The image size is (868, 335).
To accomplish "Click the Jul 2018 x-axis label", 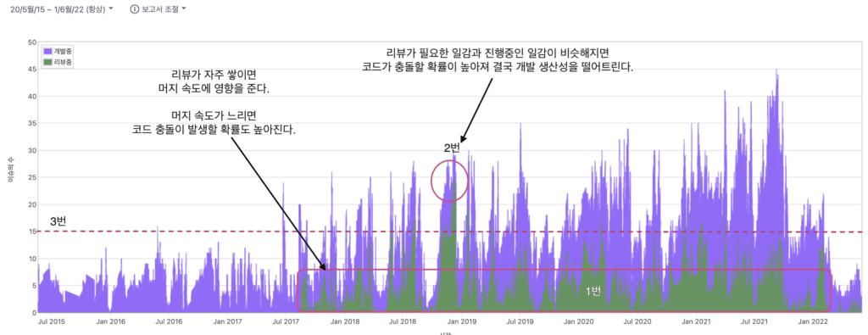I will (403, 321).
